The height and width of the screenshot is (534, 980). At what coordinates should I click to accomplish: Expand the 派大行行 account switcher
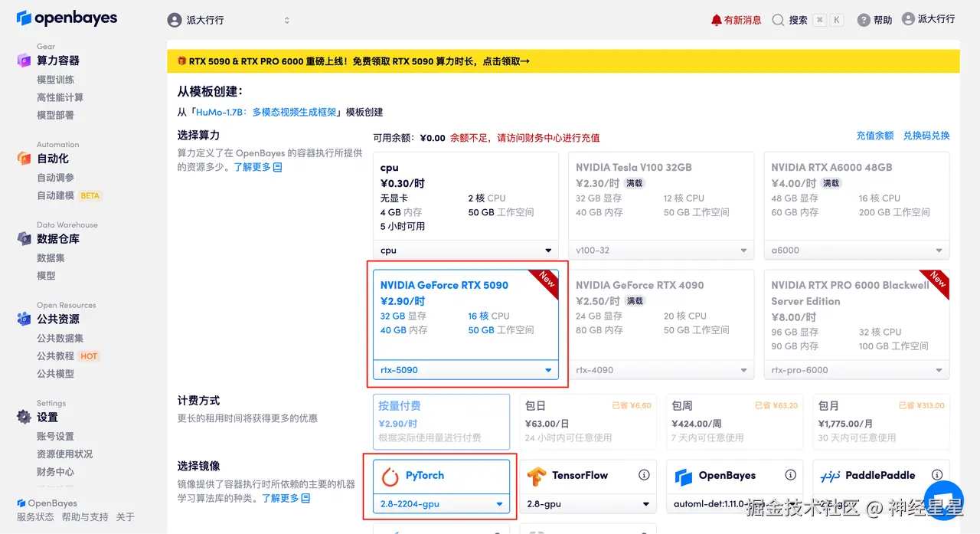pos(230,20)
